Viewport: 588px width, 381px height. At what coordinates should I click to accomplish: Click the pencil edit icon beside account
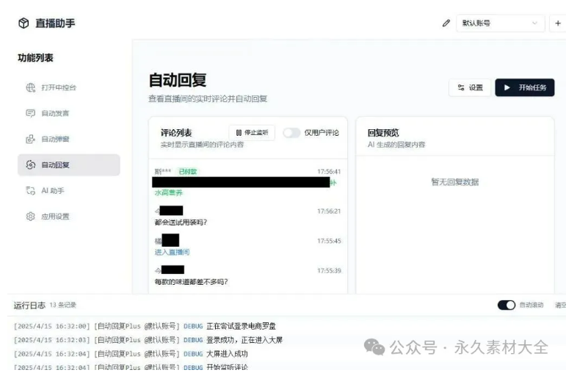446,23
